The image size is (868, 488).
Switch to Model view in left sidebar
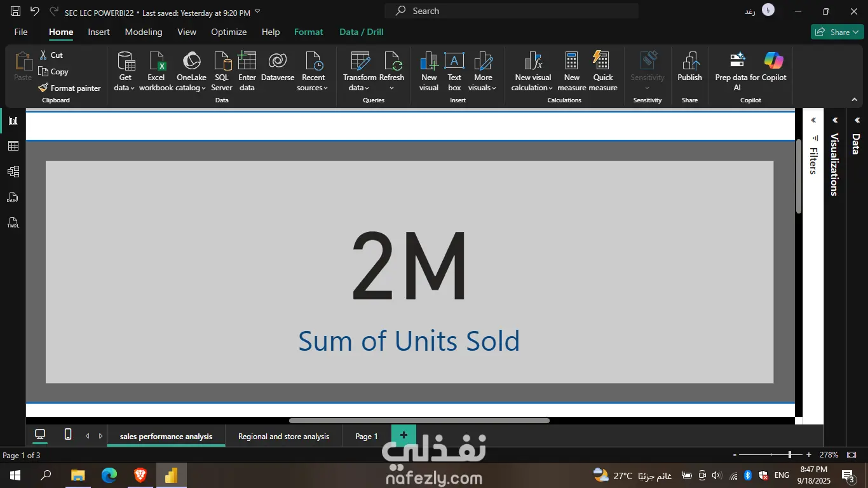(13, 172)
